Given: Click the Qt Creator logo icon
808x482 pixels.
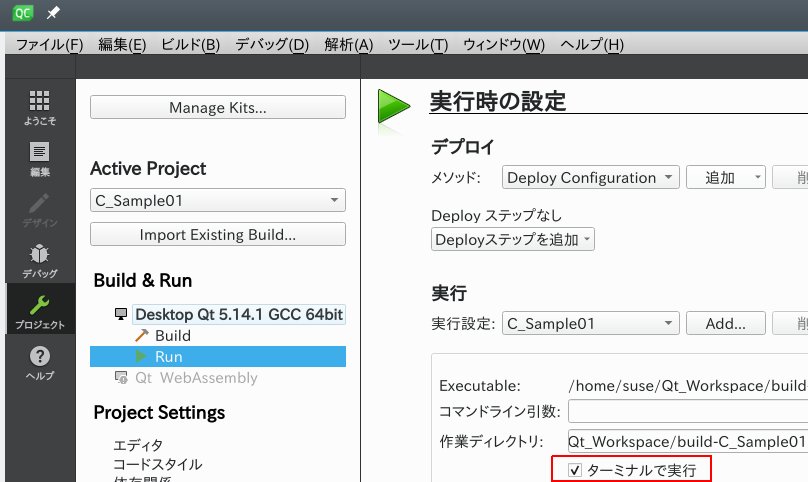Looking at the screenshot, I should coord(22,13).
